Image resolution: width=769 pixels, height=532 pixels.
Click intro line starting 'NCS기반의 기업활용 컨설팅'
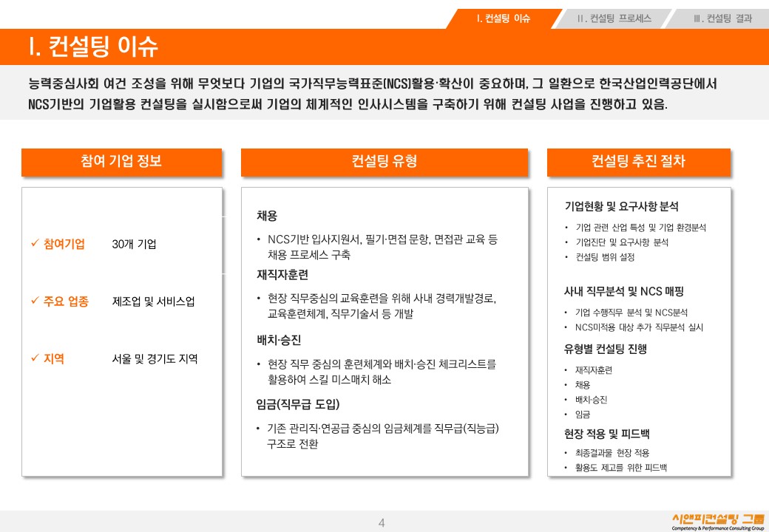(348, 104)
